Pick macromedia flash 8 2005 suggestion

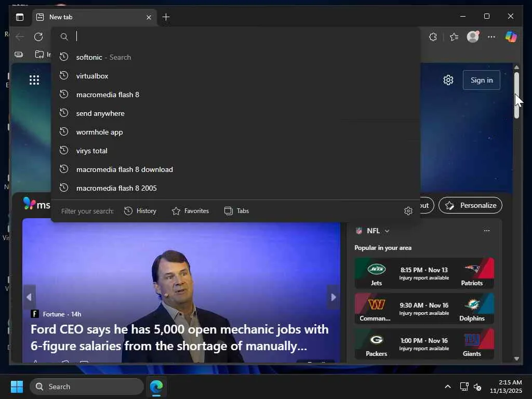pyautogui.click(x=235, y=188)
